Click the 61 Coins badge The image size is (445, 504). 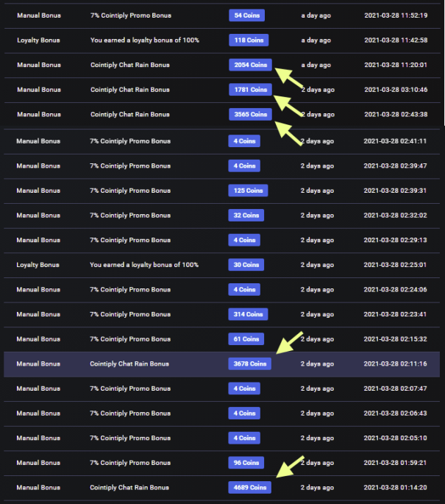tap(246, 339)
